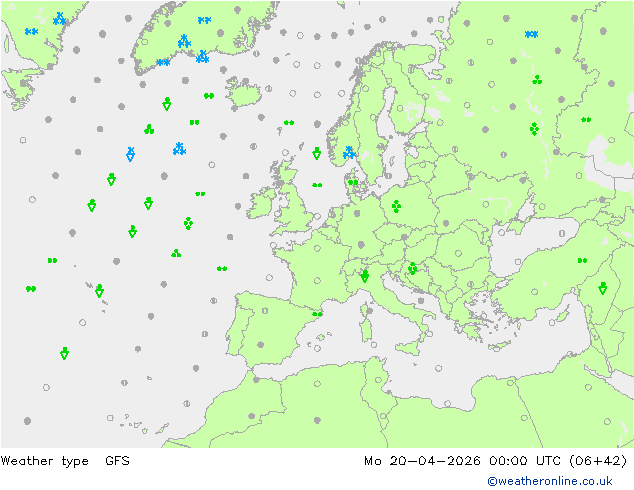Select the date text 'Mo 20-04-2026'

click(x=422, y=461)
